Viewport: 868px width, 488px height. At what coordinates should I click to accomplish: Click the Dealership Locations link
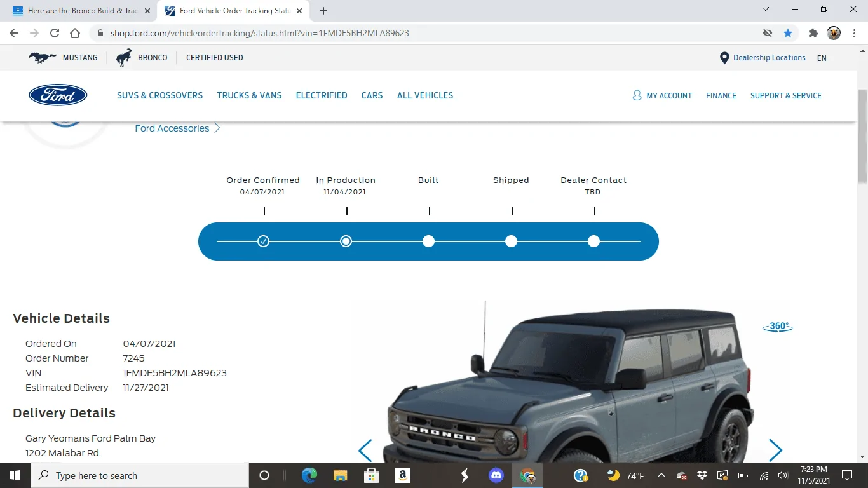coord(770,57)
